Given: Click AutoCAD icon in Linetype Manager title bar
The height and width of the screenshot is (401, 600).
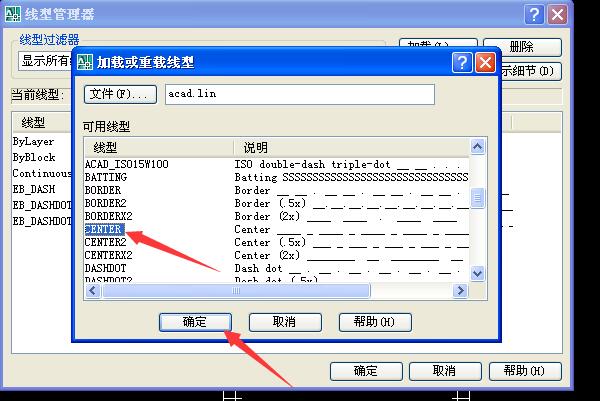Looking at the screenshot, I should coord(13,14).
